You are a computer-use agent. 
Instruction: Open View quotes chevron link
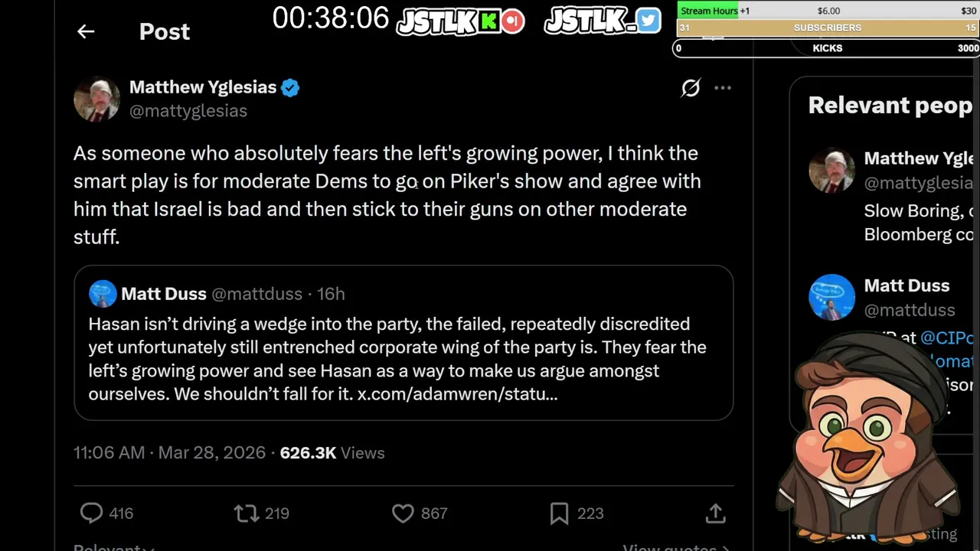675,546
